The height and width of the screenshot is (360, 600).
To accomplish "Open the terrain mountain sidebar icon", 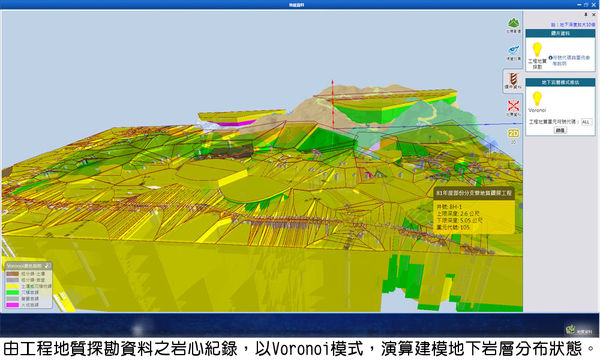I will tap(513, 25).
